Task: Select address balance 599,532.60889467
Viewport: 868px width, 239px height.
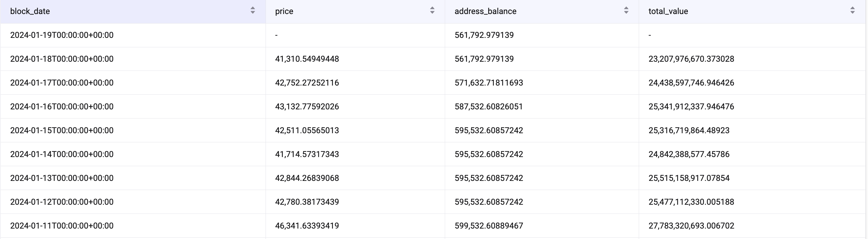Action: click(489, 226)
